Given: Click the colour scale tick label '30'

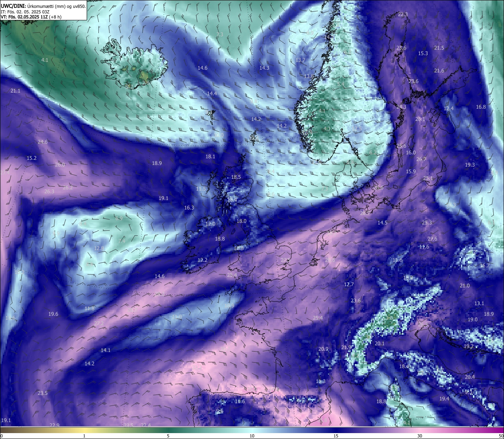Looking at the screenshot, I should pos(420,436).
